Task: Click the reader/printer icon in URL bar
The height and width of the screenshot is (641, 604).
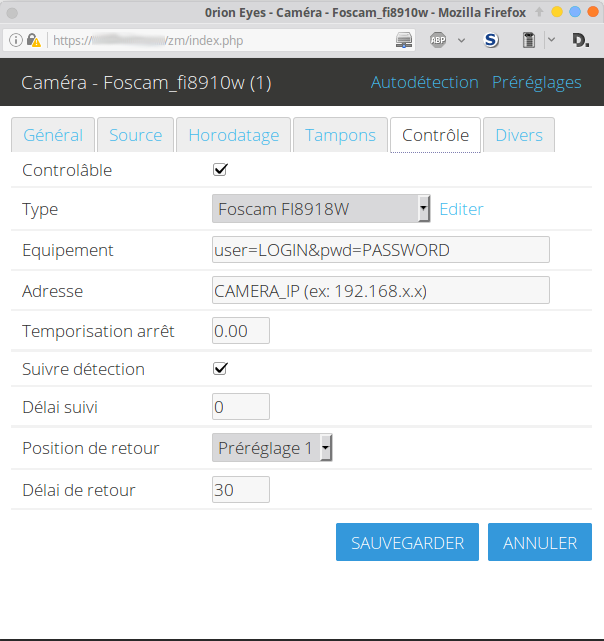Action: [x=404, y=40]
